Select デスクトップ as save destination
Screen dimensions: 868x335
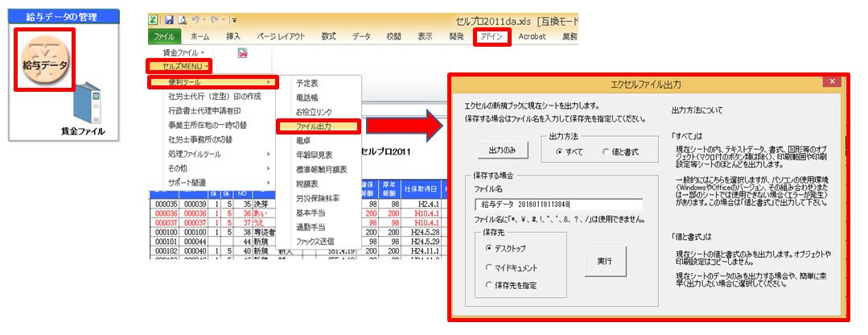[x=506, y=249]
